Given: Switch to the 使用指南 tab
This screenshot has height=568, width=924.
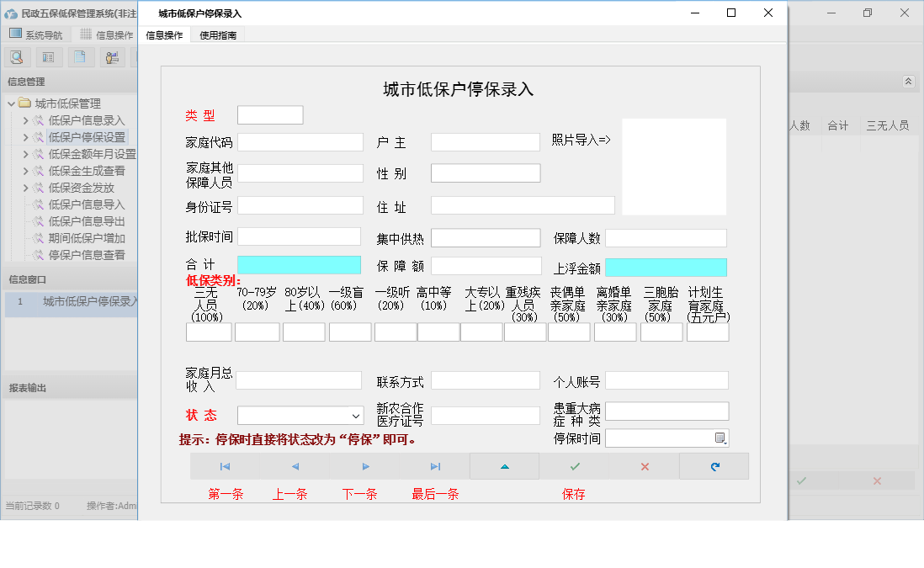Looking at the screenshot, I should 218,35.
